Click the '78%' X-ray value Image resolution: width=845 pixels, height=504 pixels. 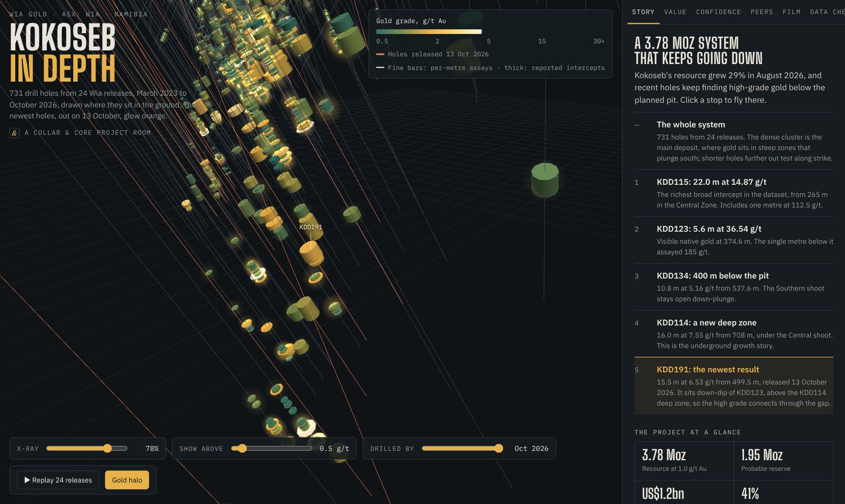(152, 449)
